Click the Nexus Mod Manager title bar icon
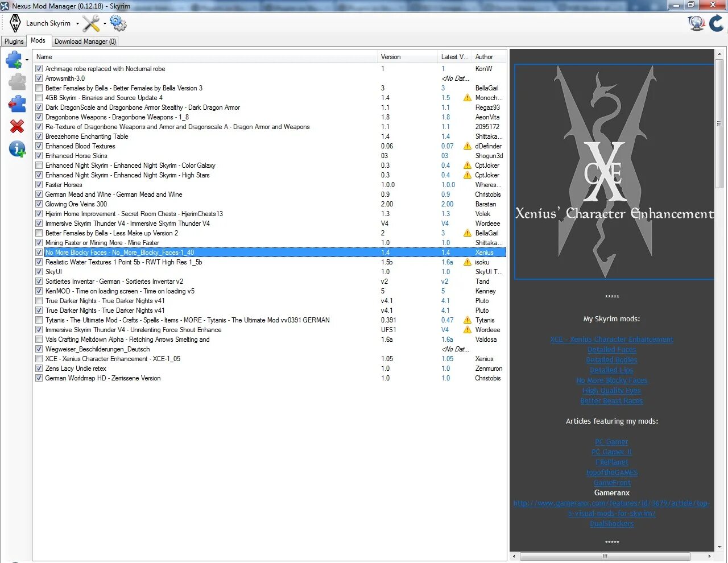The height and width of the screenshot is (563, 728). pyautogui.click(x=5, y=6)
